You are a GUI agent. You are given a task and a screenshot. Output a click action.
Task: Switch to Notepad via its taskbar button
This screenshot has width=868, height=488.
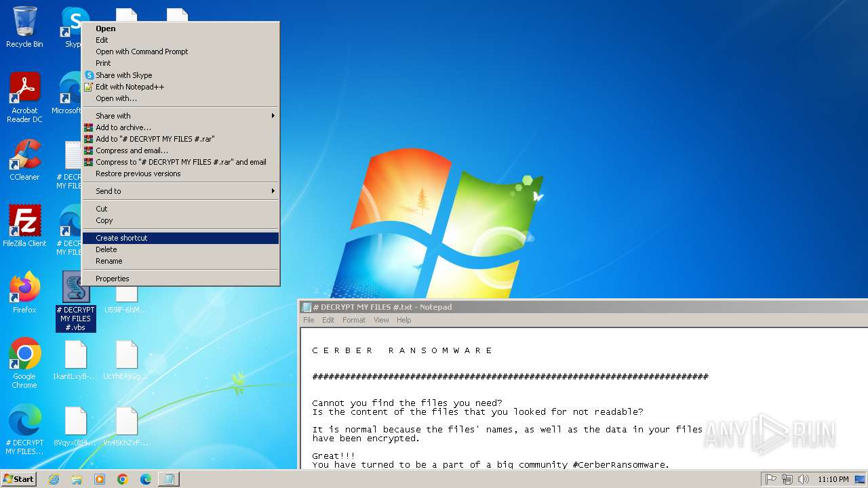click(169, 479)
